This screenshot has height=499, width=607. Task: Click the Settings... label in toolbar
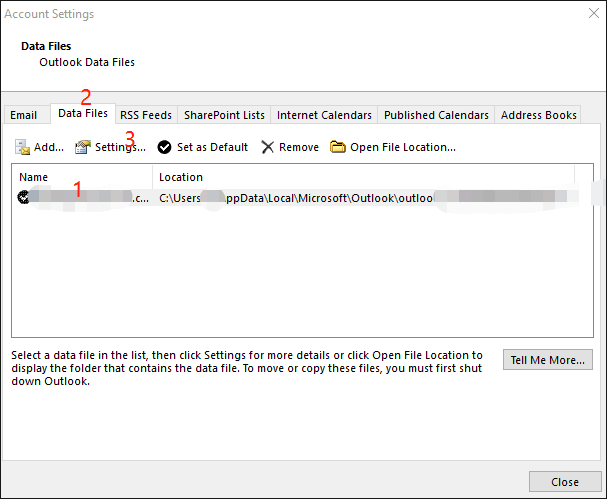pyautogui.click(x=120, y=147)
